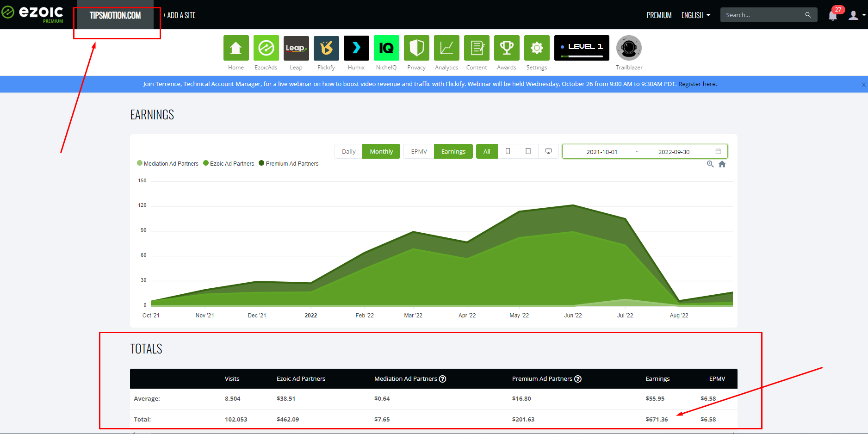The image size is (868, 434).
Task: Click the Earnings column header
Action: pos(657,378)
